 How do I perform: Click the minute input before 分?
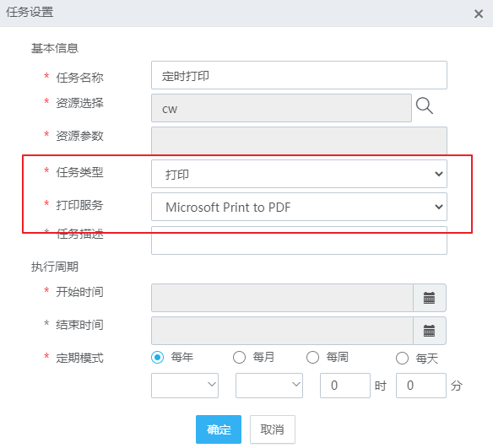coord(421,386)
